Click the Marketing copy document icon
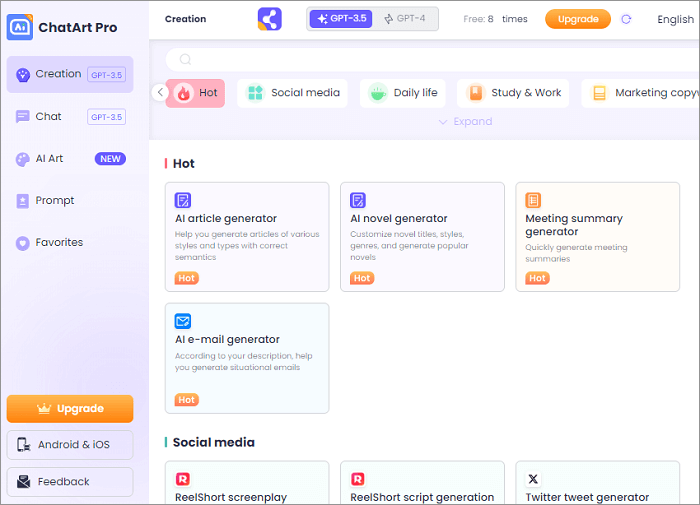700x505 pixels. click(x=600, y=93)
